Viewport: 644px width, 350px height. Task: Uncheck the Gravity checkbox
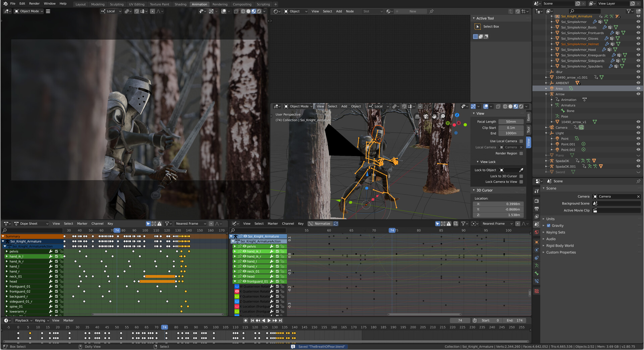point(549,226)
